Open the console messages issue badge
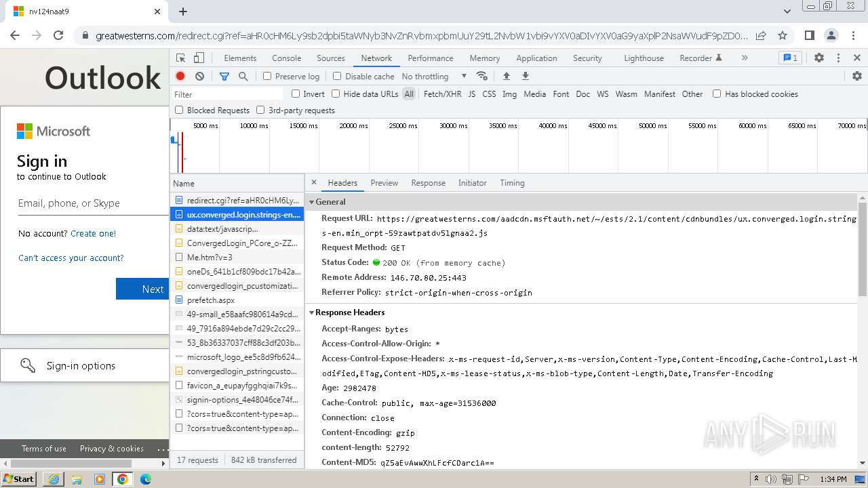 click(x=791, y=58)
